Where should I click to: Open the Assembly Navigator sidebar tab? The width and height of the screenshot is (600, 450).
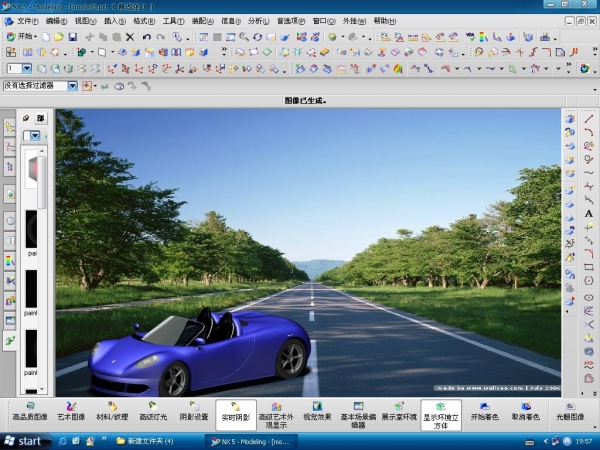point(10,127)
